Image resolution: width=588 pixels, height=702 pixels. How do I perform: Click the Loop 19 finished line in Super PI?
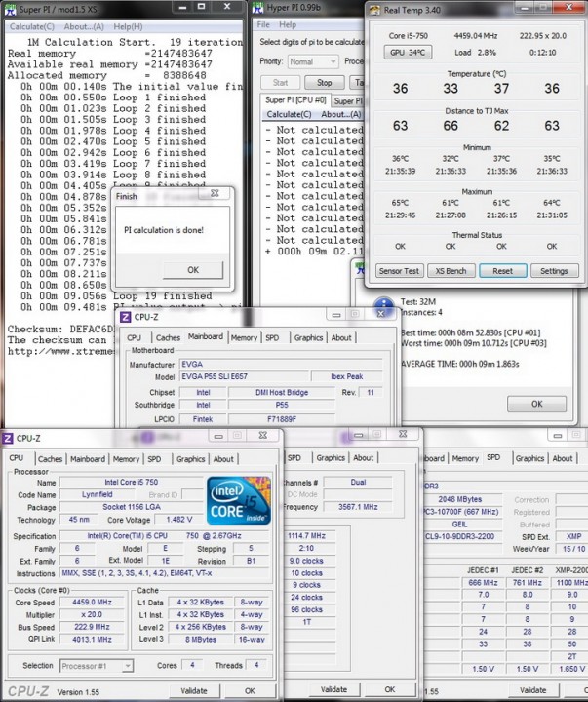[x=116, y=296]
